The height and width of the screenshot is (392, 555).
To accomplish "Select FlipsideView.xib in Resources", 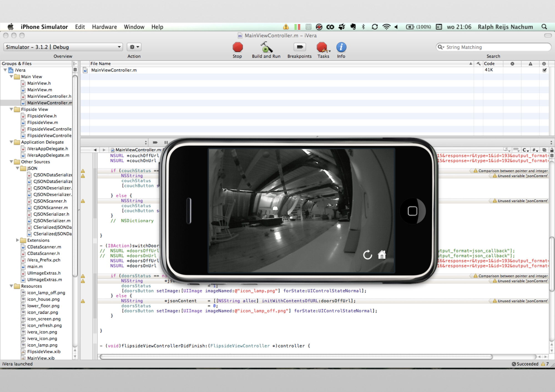I will pyautogui.click(x=44, y=351).
